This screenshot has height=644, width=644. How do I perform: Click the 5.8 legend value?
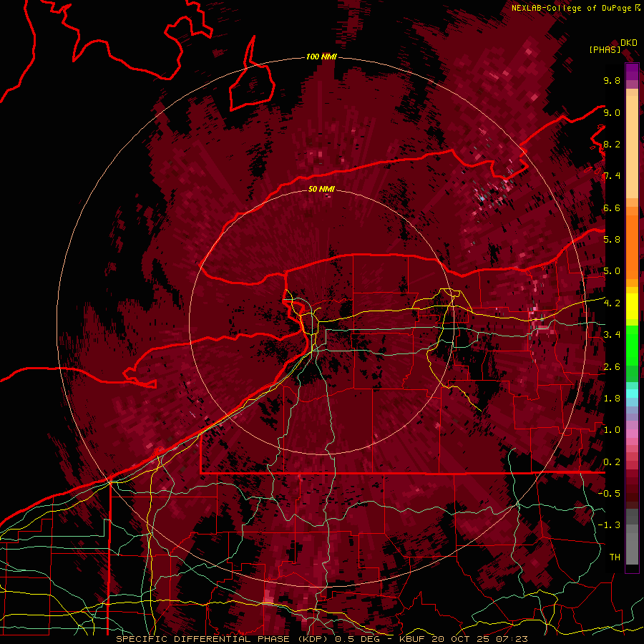(x=612, y=240)
